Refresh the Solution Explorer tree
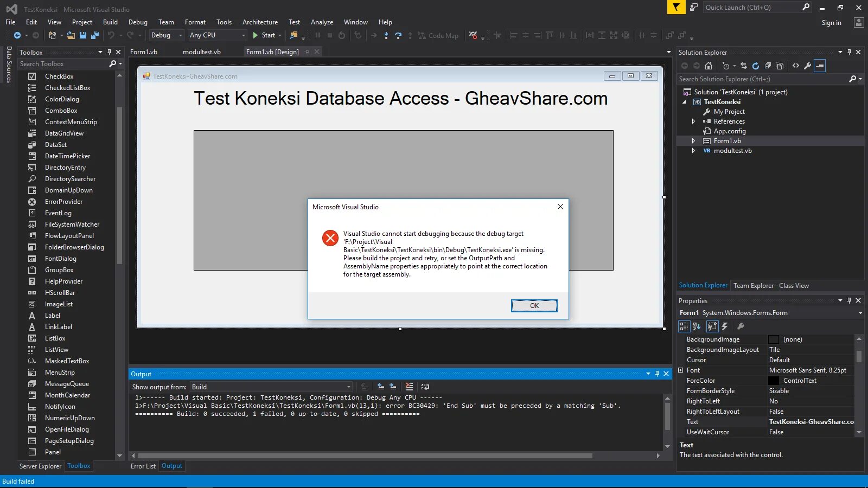Screen dimensions: 868x488 tap(756, 66)
